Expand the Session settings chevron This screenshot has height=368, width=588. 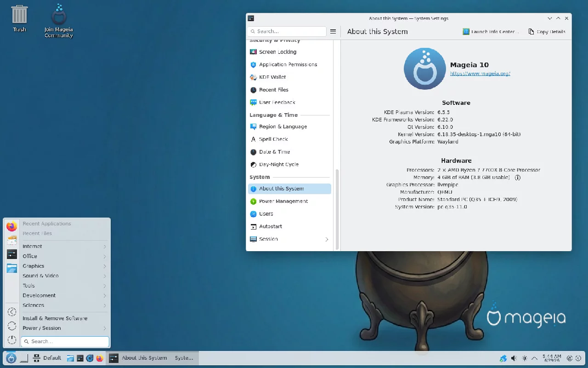coord(327,239)
